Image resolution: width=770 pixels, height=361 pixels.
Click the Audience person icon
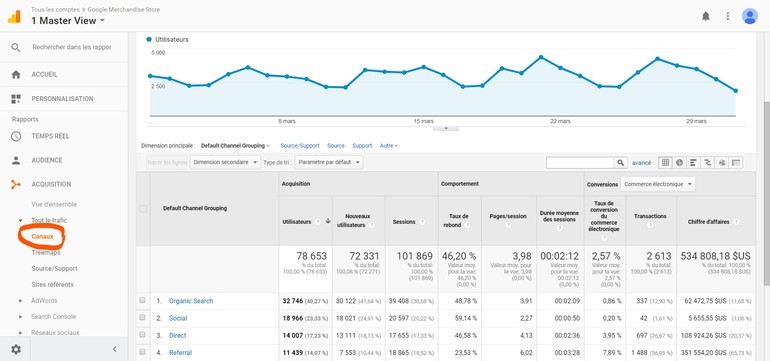click(x=16, y=160)
